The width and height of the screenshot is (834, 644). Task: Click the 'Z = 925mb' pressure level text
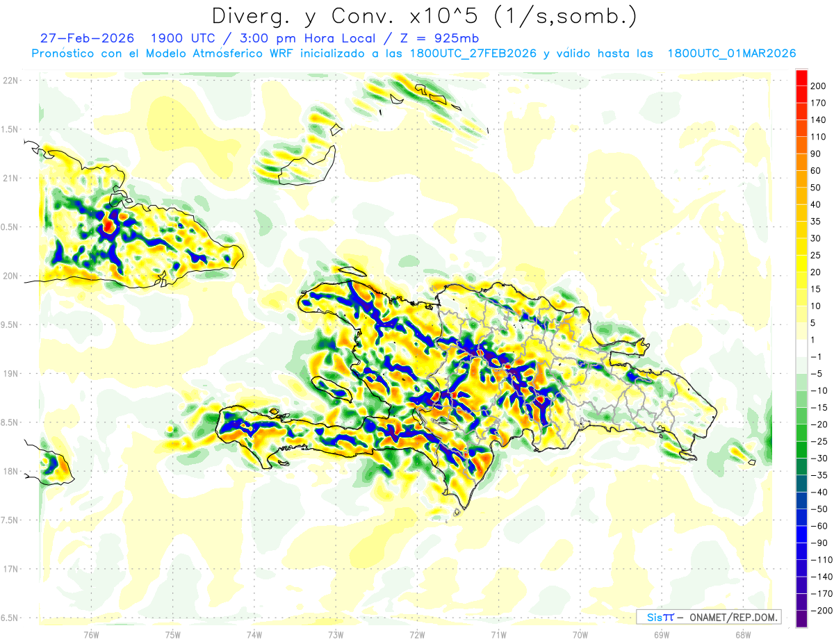click(x=439, y=38)
